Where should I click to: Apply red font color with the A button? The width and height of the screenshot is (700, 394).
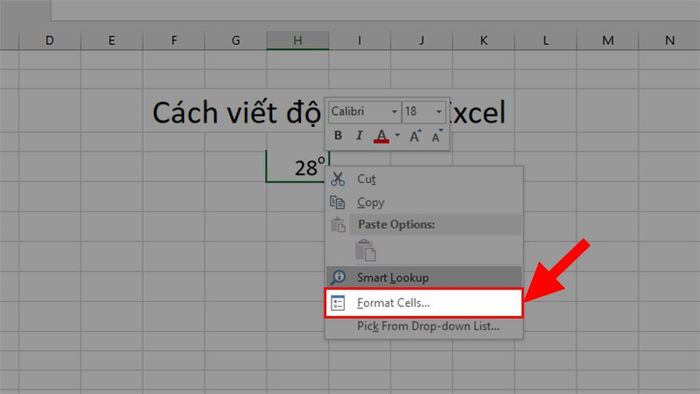click(381, 136)
